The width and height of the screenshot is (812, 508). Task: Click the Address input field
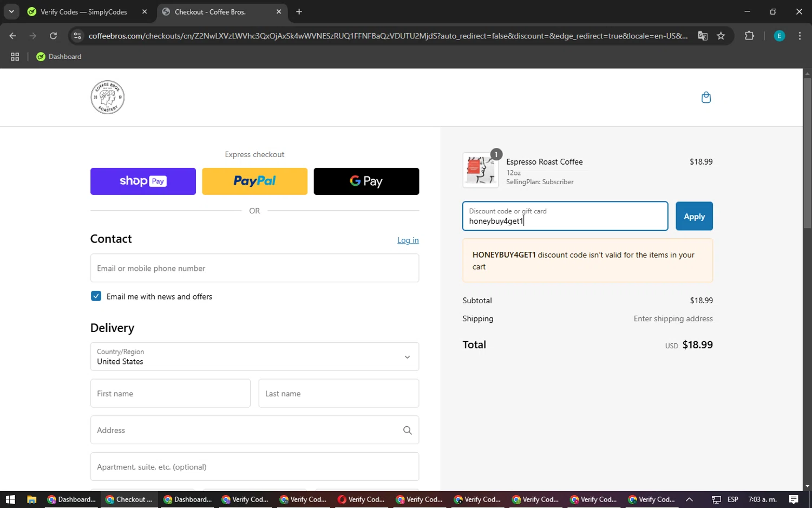point(254,430)
